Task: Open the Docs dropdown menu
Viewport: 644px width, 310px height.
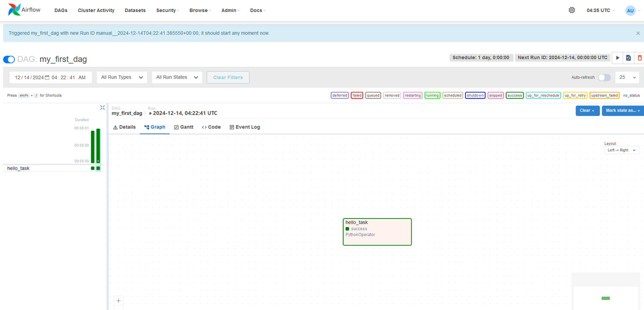Action: tap(258, 10)
